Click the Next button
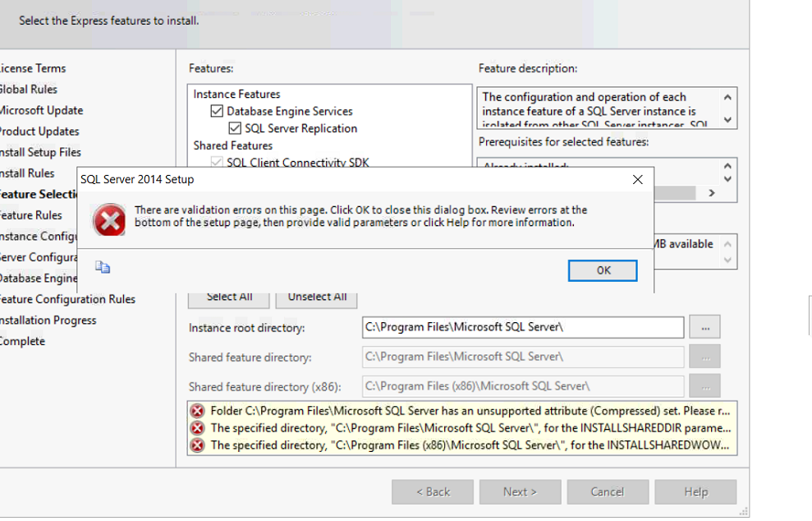This screenshot has height=521, width=812. click(x=520, y=492)
